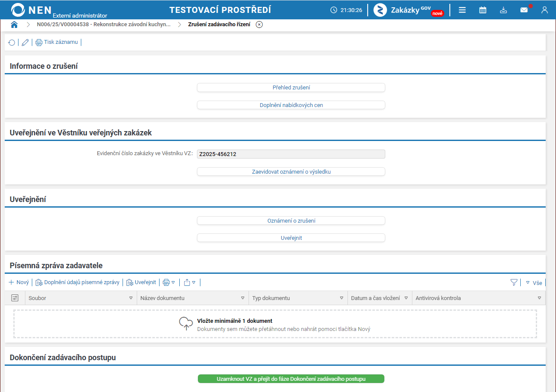The width and height of the screenshot is (556, 392).
Task: Click the Přehled zrušení button
Action: click(x=291, y=87)
